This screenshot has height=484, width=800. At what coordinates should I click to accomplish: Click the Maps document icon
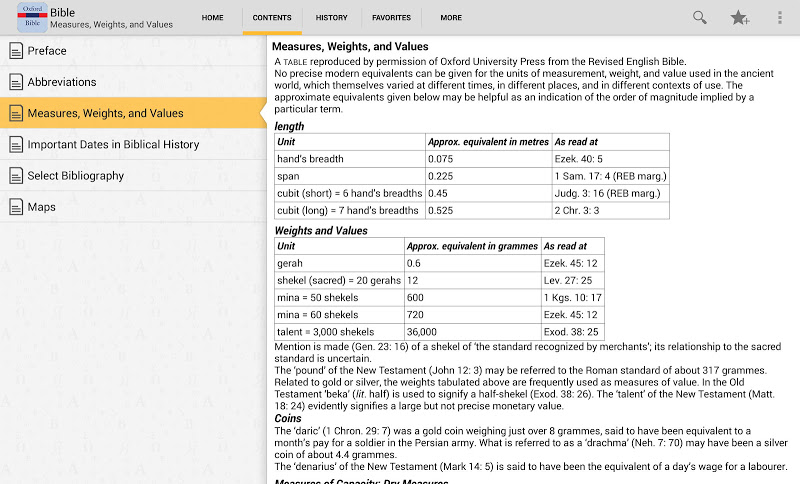(x=16, y=207)
